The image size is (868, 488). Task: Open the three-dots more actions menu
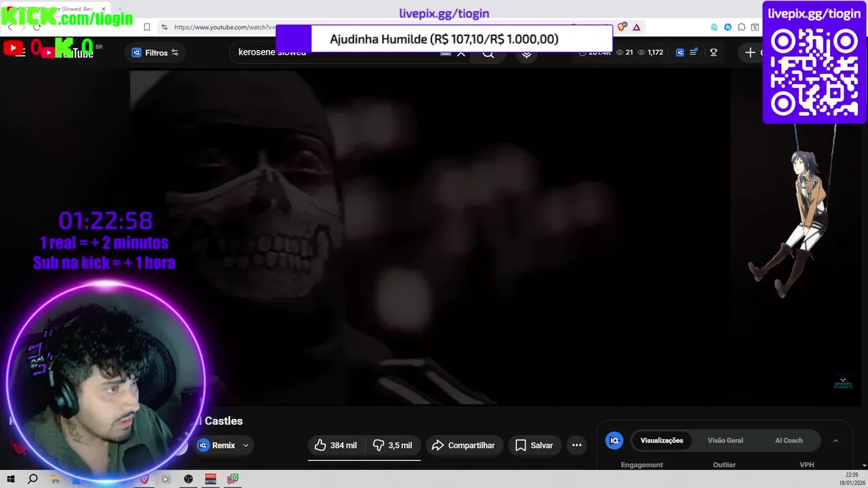577,445
